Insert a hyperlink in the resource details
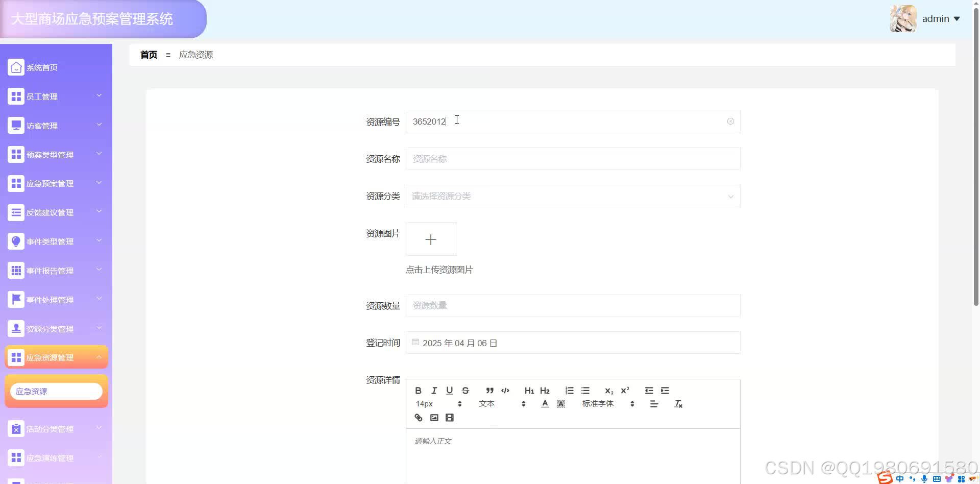Screen dimensions: 980x484 (418, 418)
